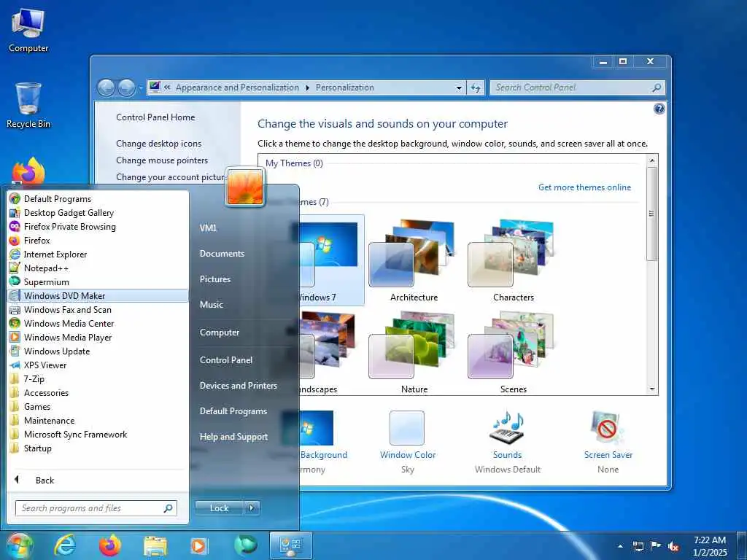Open VM1 user folder in Start menu

point(208,227)
